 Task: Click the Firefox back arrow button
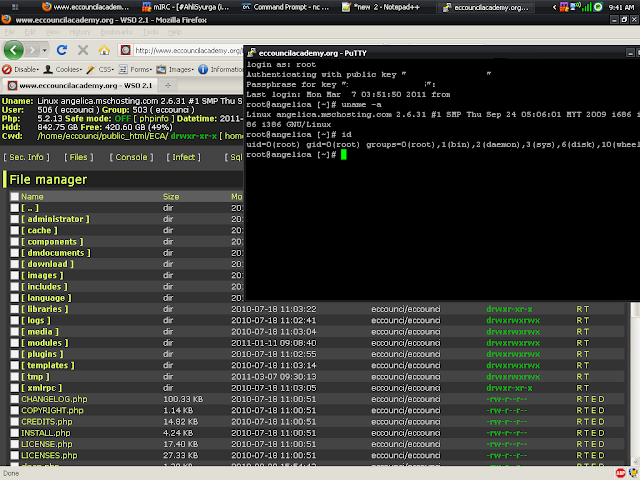click(x=14, y=50)
